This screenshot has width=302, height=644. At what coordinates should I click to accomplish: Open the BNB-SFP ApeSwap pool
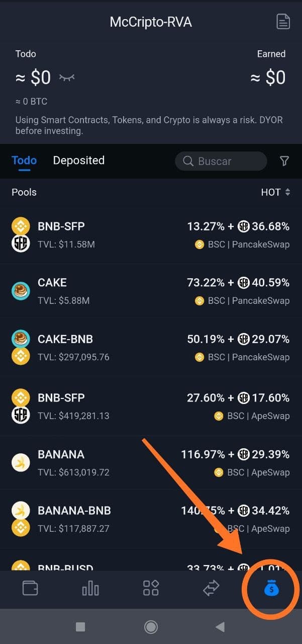(151, 406)
